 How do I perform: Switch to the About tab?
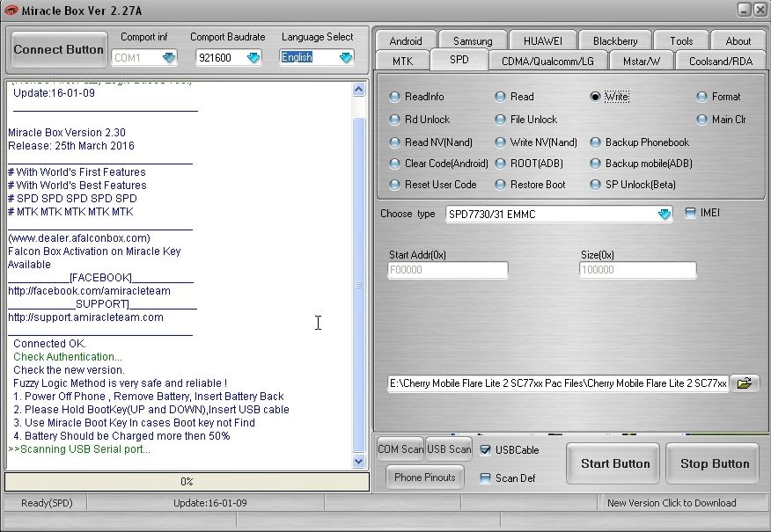point(738,40)
